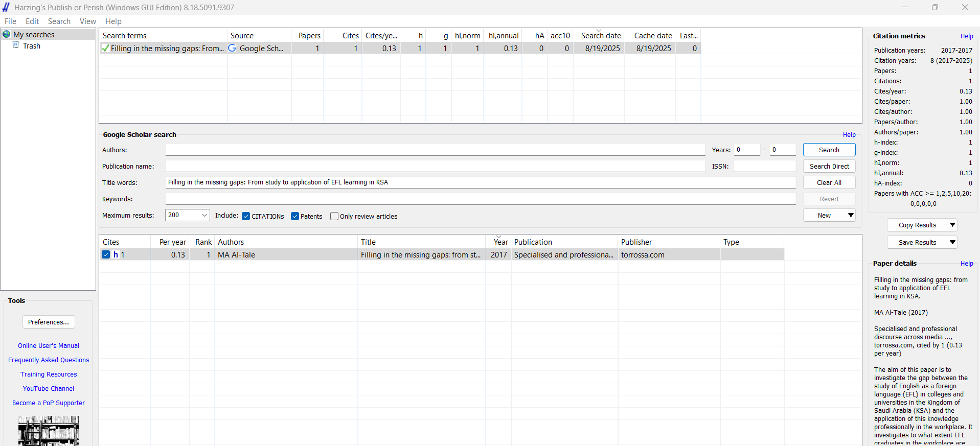Click the Search Direct button

[829, 166]
